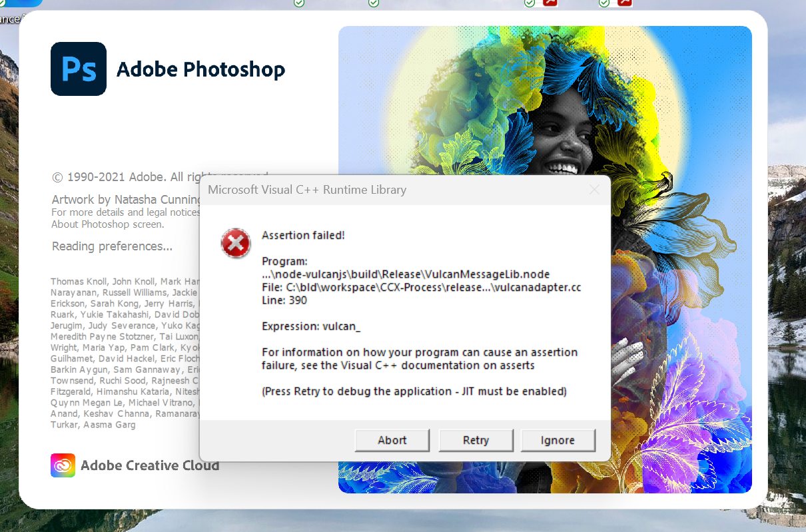Click the Photoshop Ps logo icon
Screen dimensions: 806x532
(x=79, y=69)
